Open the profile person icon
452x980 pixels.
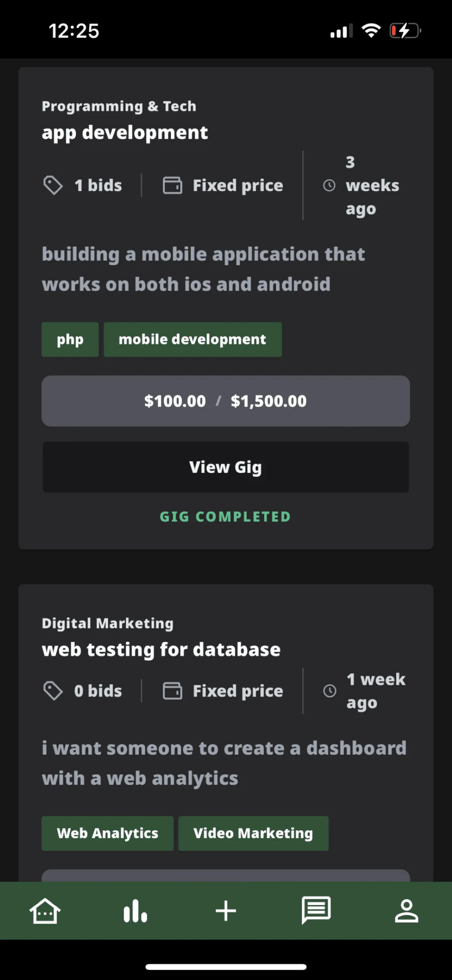[406, 911]
